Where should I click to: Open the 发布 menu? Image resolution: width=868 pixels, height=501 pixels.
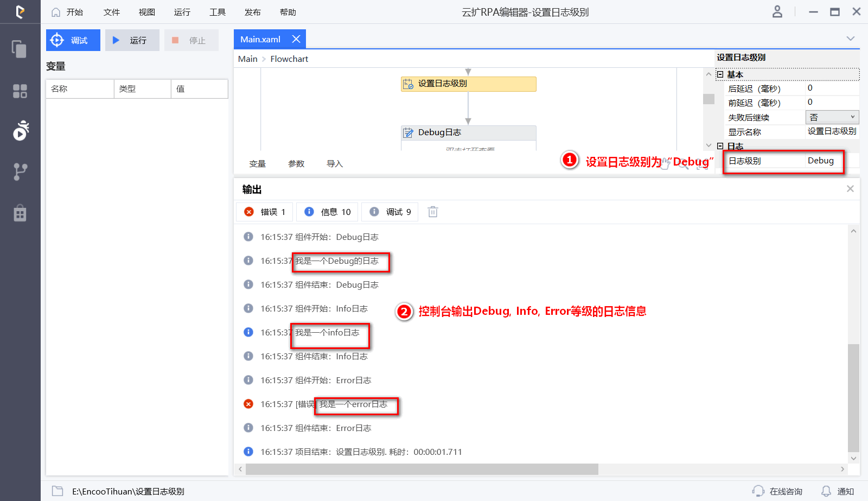(x=253, y=12)
